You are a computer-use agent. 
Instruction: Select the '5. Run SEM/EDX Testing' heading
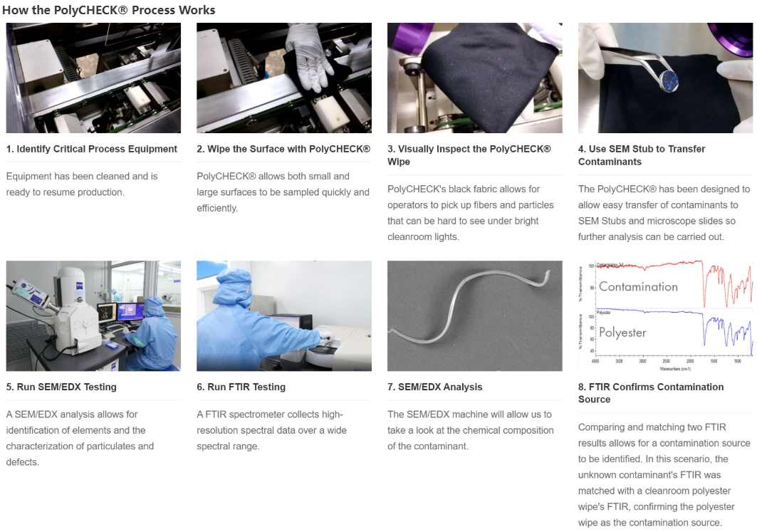coord(61,387)
